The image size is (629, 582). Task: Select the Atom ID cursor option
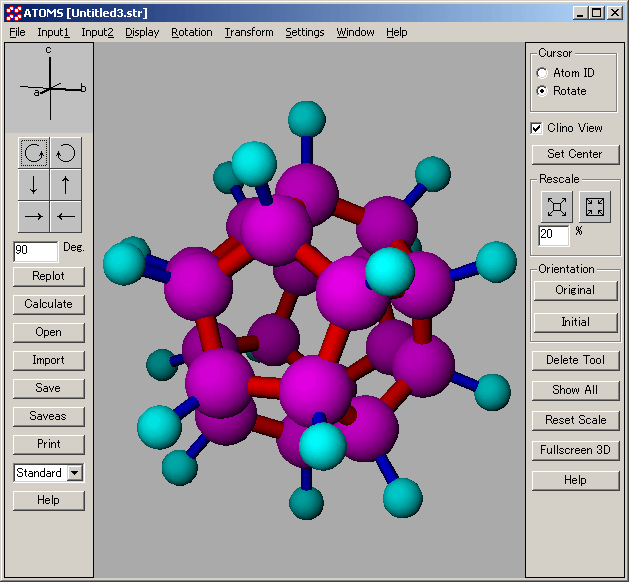click(543, 73)
